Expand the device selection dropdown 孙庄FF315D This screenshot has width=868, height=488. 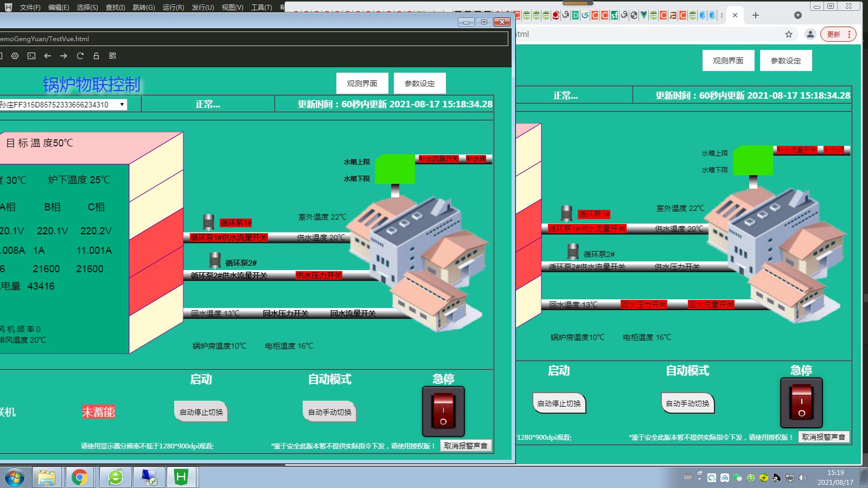coord(122,105)
